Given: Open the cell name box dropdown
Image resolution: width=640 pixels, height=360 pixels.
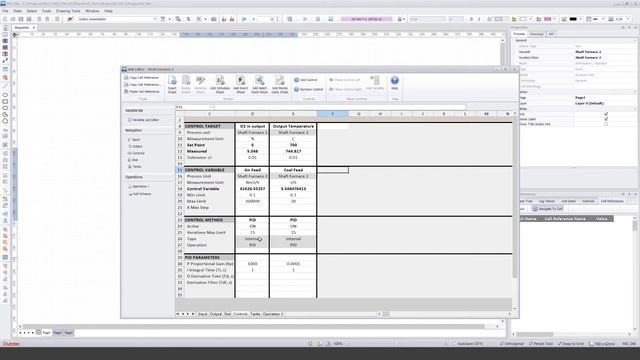Looking at the screenshot, I should click(211, 107).
